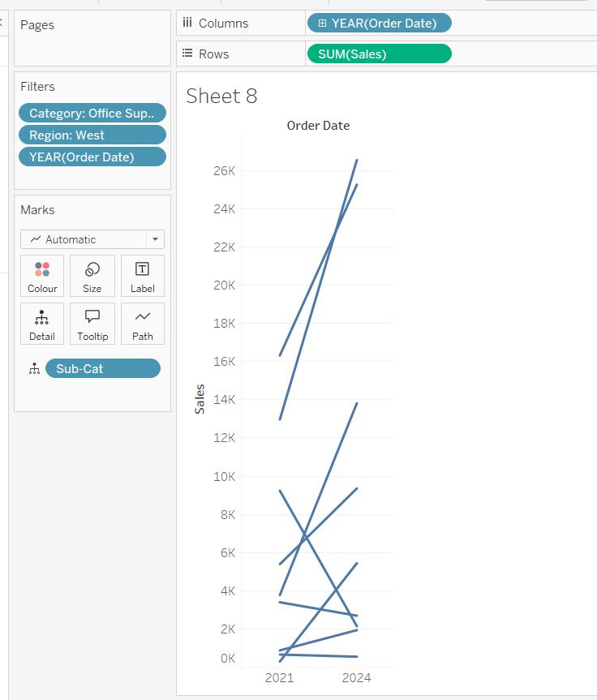This screenshot has width=597, height=700.
Task: Select the YEAR(Order Date) filter pill
Action: tap(92, 157)
